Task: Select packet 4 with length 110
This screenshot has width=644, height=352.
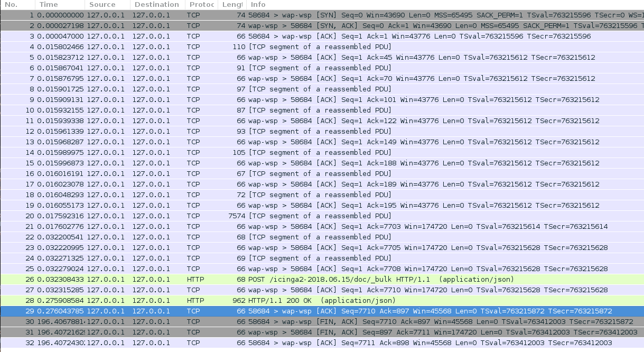Action: (x=322, y=47)
